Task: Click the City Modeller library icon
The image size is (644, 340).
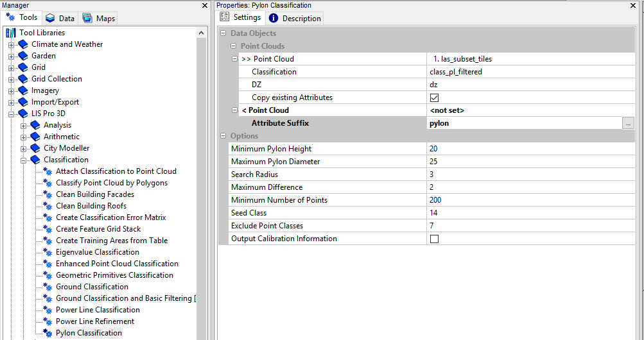Action: pyautogui.click(x=36, y=148)
